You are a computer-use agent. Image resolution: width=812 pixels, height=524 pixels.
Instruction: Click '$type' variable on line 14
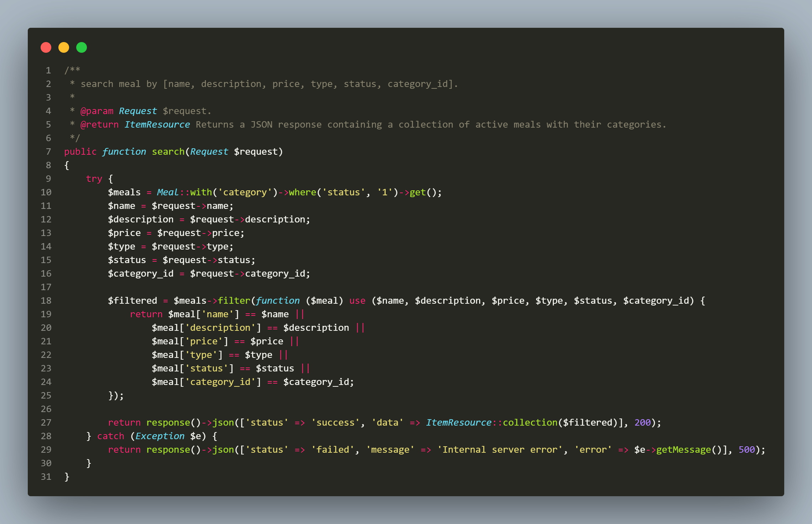121,247
